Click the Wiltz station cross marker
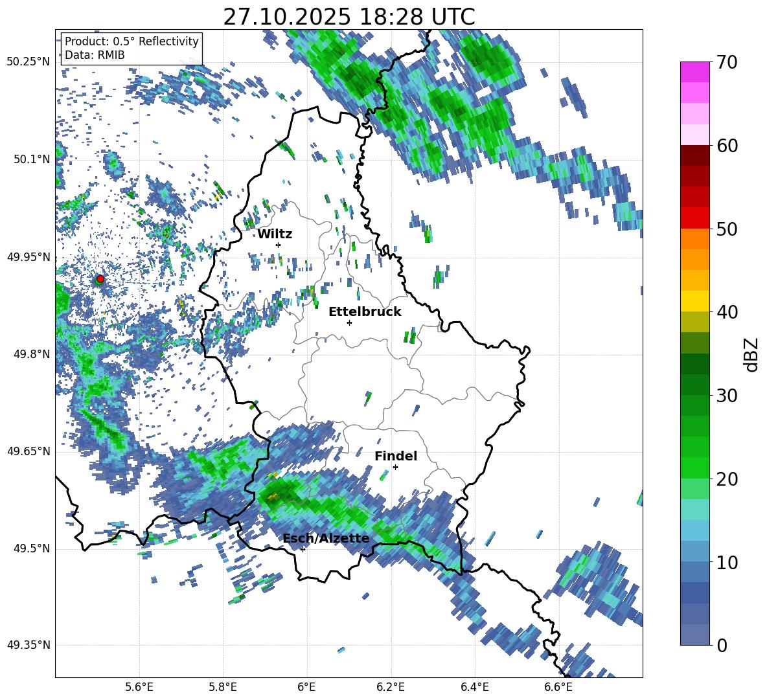767x700 pixels. point(279,245)
